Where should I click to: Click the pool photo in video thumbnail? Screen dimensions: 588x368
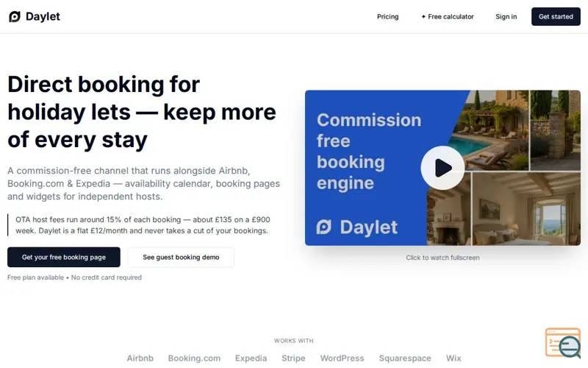pos(490,130)
